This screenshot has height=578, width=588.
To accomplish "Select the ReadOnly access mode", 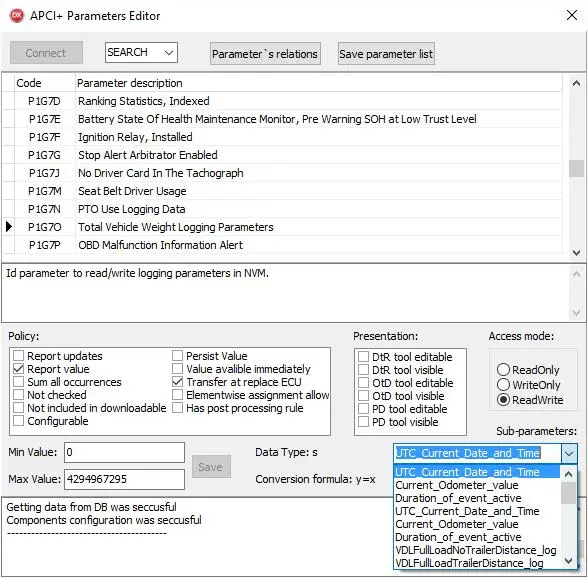I will [503, 370].
